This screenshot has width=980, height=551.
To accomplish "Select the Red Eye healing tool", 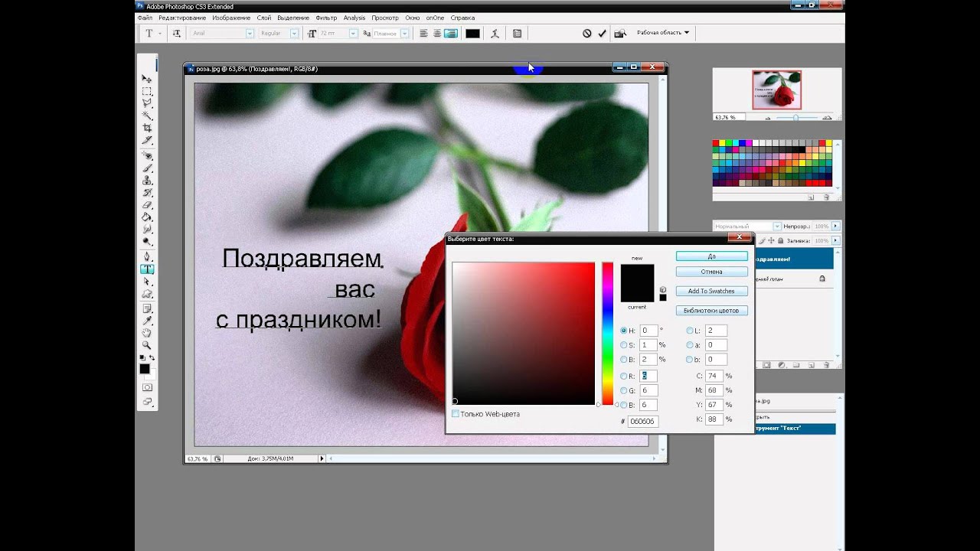I will pyautogui.click(x=146, y=155).
